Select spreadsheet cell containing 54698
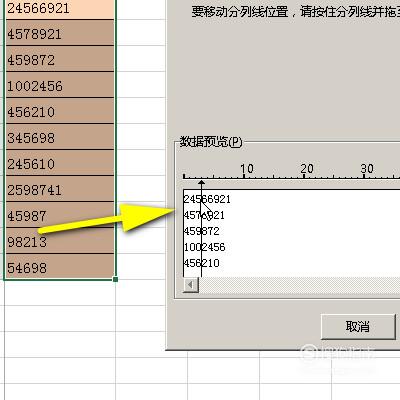This screenshot has height=400, width=400. pos(60,266)
